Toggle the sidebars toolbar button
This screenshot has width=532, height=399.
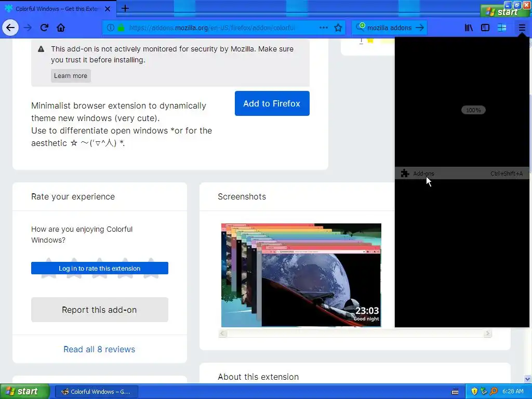pyautogui.click(x=485, y=28)
